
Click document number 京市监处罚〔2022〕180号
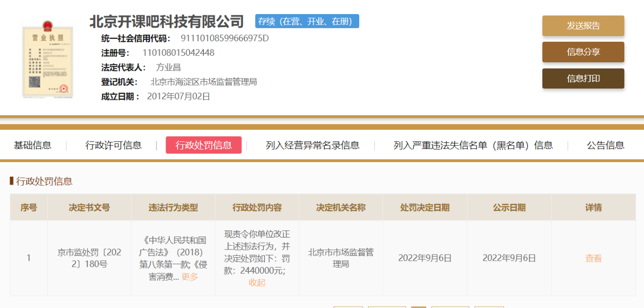[90, 258]
